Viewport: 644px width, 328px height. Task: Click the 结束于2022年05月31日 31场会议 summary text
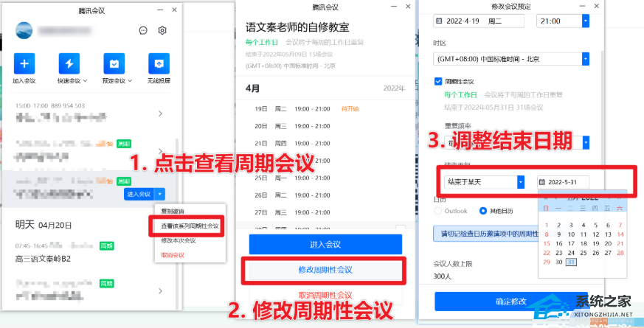pos(494,108)
